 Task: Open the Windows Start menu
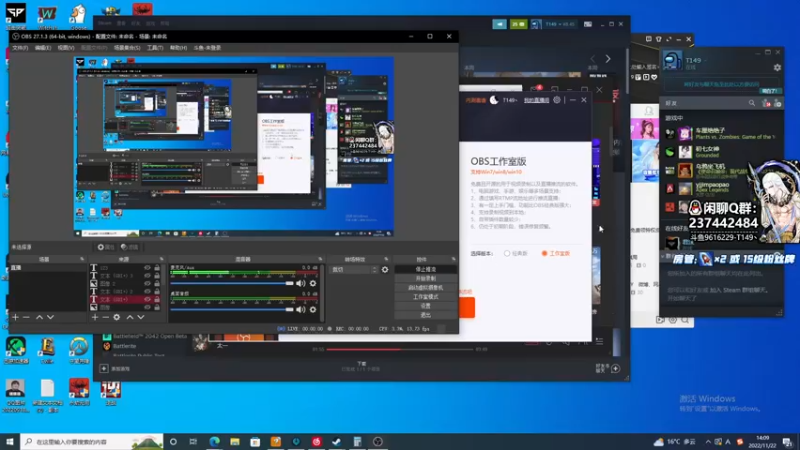10,442
